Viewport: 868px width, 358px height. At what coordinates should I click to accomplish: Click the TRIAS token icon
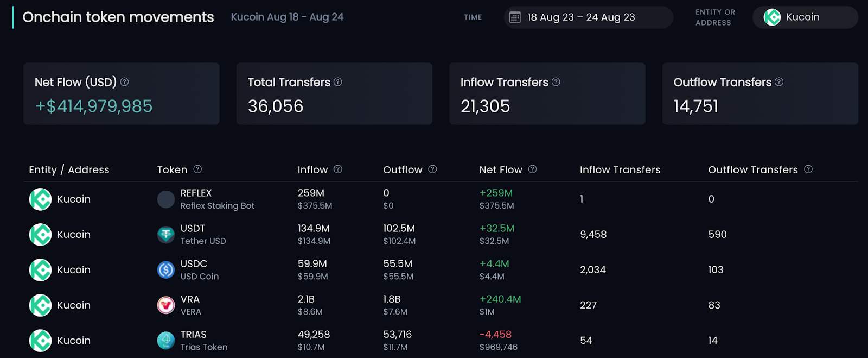coord(166,341)
